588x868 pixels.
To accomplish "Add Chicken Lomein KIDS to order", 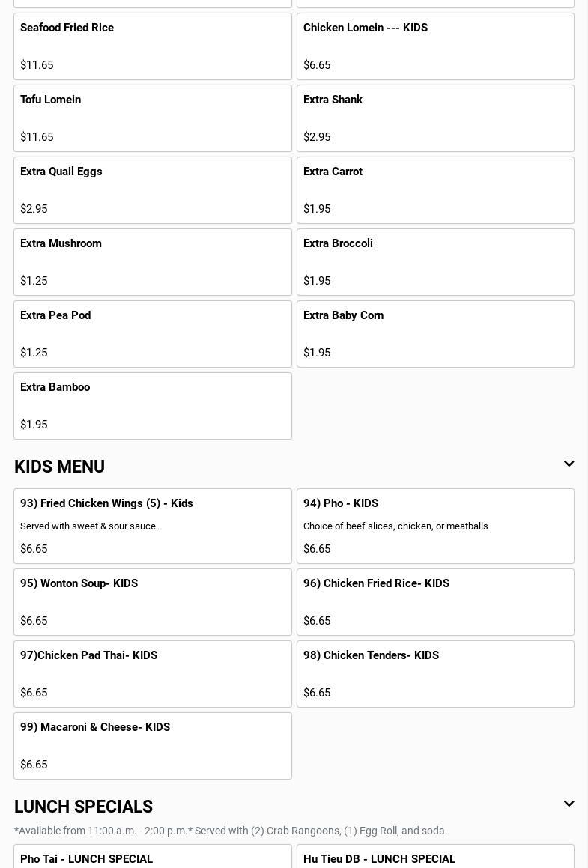I will (x=435, y=46).
